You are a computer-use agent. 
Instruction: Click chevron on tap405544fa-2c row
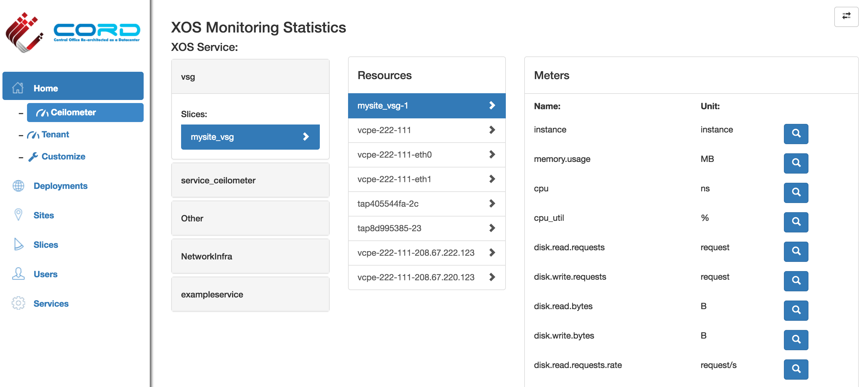(x=492, y=204)
